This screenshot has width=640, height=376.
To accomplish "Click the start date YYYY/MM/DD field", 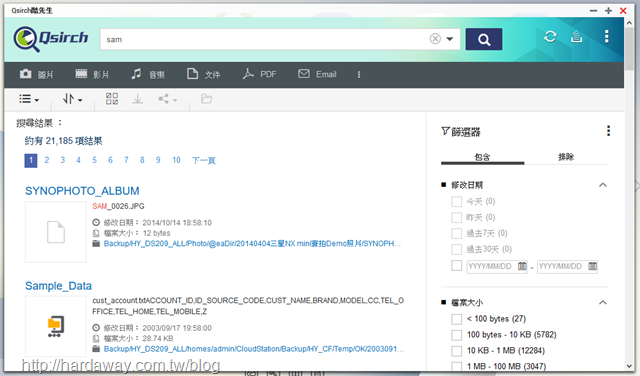I will [497, 266].
